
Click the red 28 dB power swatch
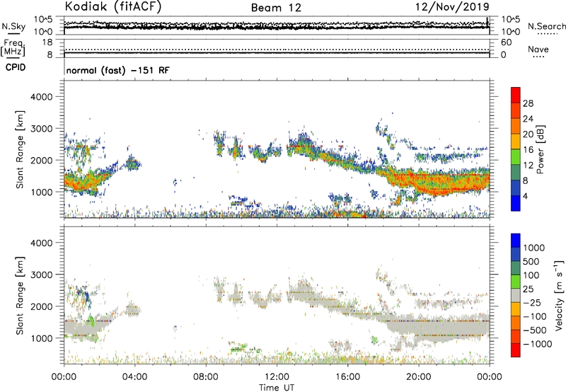tap(516, 95)
